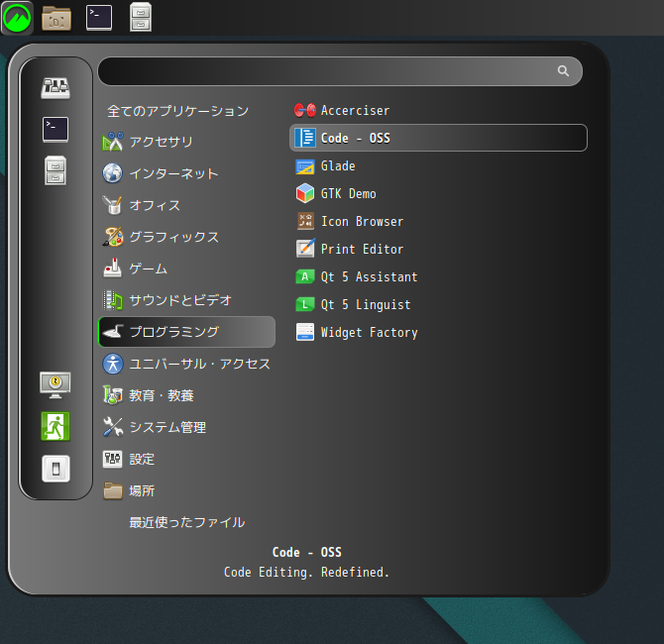The width and height of the screenshot is (664, 644).
Task: Log out using green exit icon
Action: pyautogui.click(x=55, y=426)
